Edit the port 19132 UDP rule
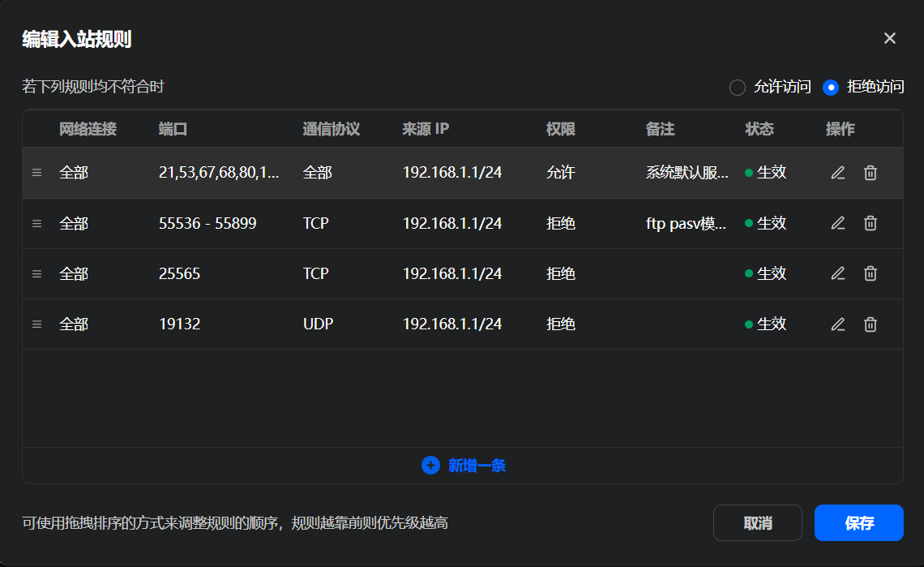The image size is (924, 567). [x=838, y=324]
